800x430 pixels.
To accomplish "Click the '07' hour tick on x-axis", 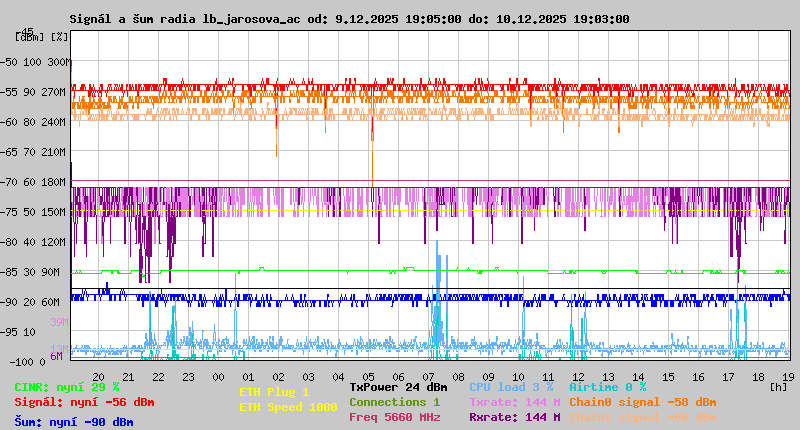I will (429, 377).
